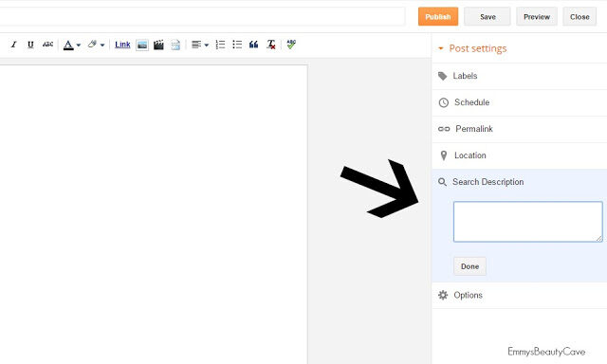The width and height of the screenshot is (607, 364).
Task: Click the text color icon
Action: tap(68, 45)
